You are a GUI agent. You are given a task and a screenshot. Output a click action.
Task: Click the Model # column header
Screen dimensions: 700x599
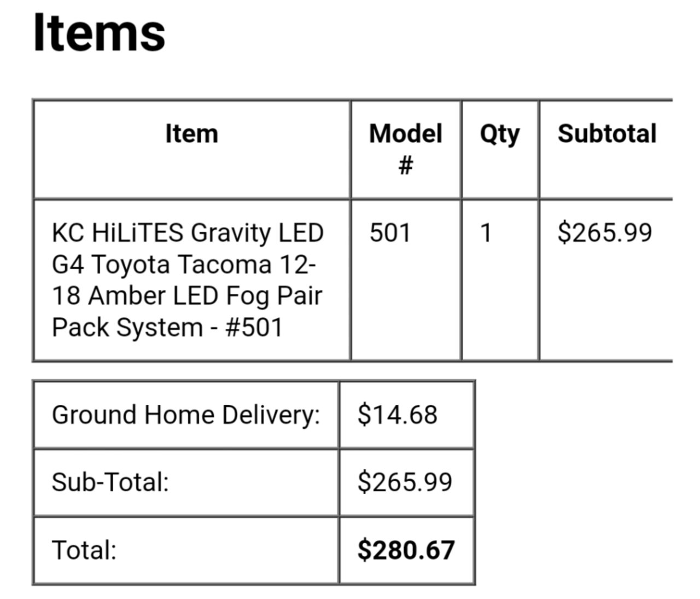405,149
